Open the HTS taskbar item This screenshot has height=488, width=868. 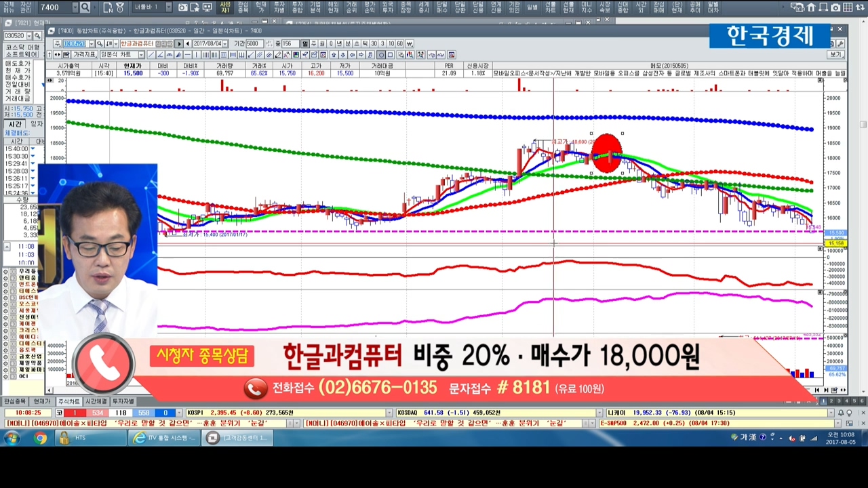click(x=91, y=438)
